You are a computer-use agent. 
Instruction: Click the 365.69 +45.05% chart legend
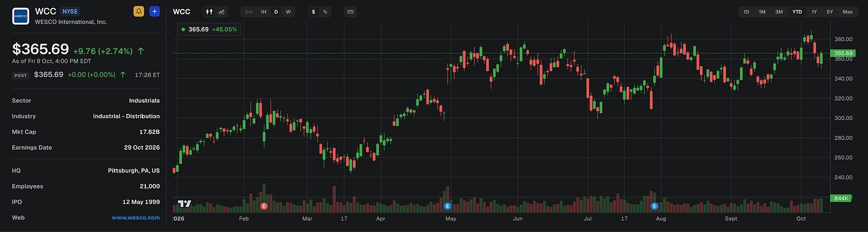pyautogui.click(x=209, y=29)
